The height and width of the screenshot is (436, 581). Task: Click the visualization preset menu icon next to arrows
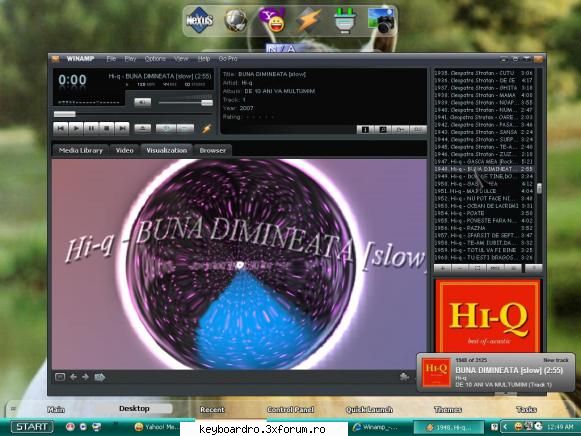tap(100, 377)
